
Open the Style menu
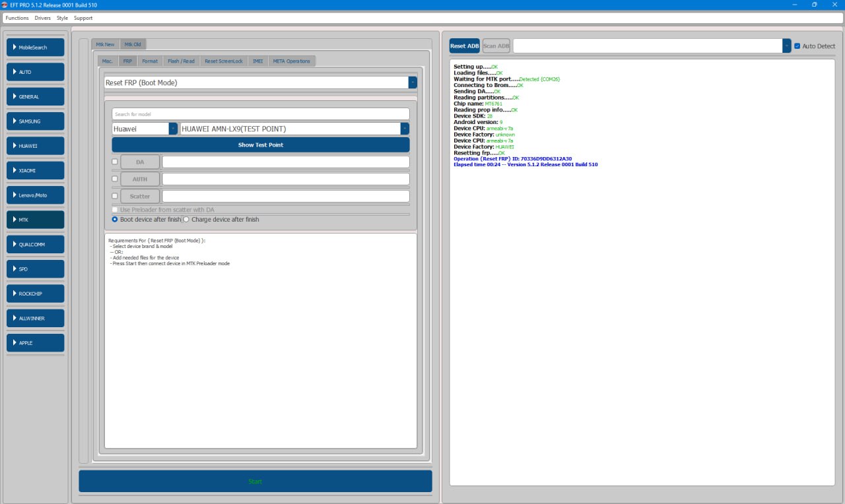point(62,18)
